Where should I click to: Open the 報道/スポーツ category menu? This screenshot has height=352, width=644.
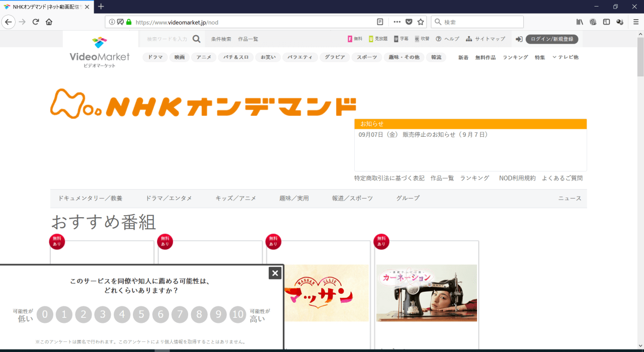tap(352, 198)
